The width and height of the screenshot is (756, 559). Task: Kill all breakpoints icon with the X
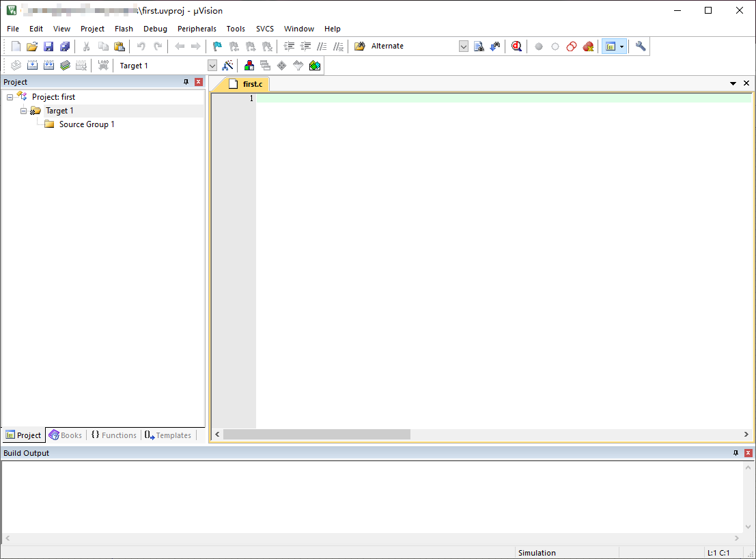588,46
